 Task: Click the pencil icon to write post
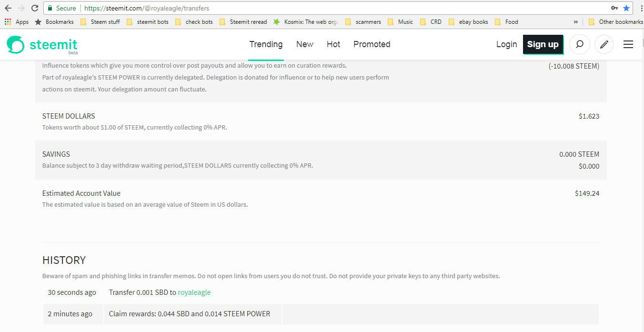[604, 44]
